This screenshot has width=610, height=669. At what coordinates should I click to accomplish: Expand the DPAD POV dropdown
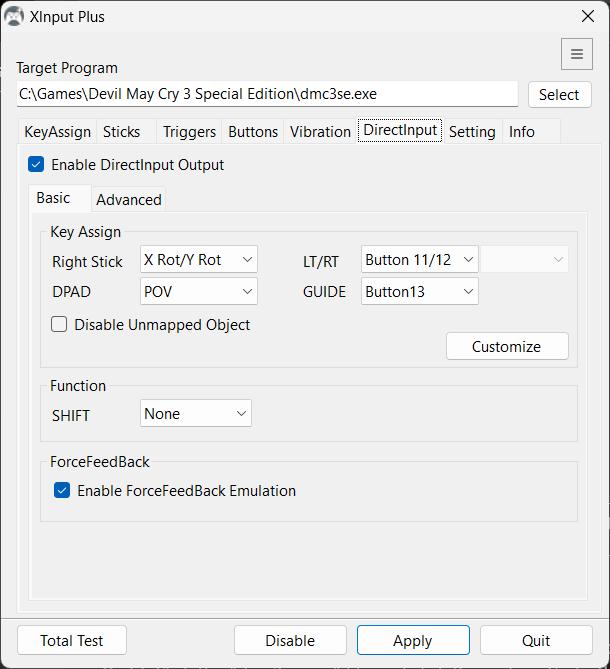point(199,291)
